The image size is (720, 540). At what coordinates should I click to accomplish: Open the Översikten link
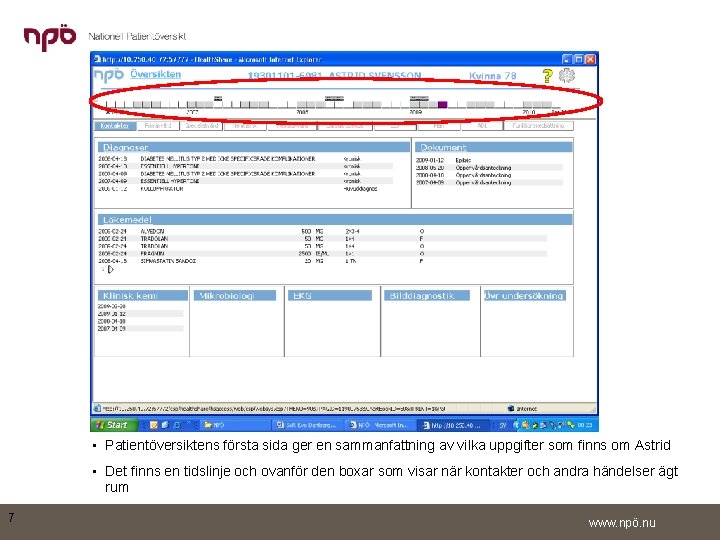pyautogui.click(x=155, y=74)
